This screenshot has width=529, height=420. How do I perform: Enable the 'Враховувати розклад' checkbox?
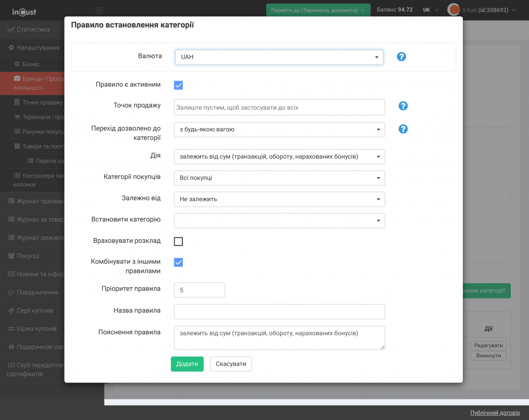click(x=179, y=241)
